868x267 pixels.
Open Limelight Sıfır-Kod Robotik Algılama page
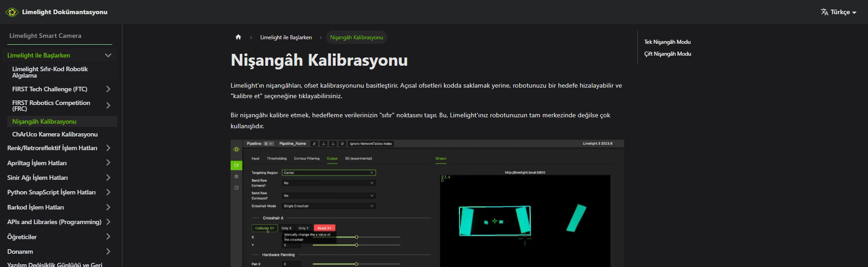62,72
